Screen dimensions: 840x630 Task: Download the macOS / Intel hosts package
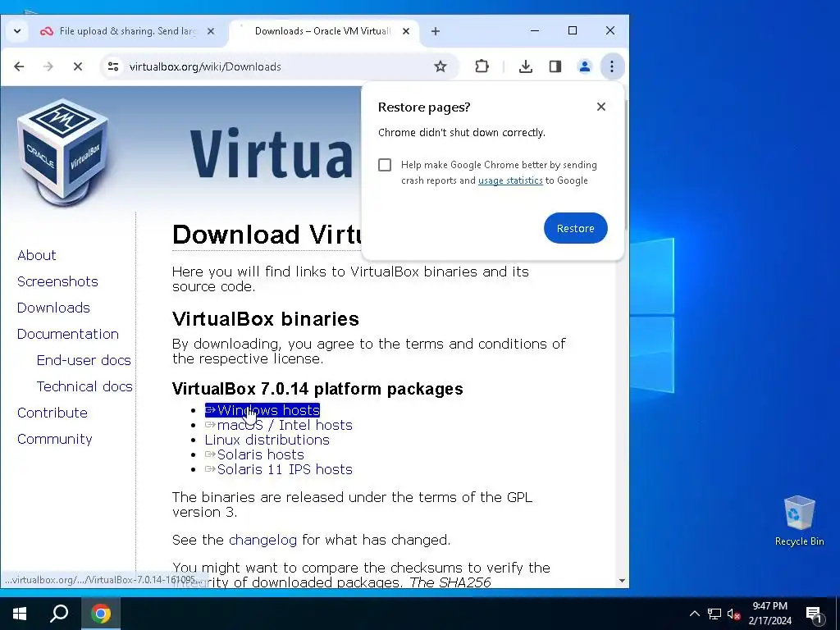tap(279, 426)
